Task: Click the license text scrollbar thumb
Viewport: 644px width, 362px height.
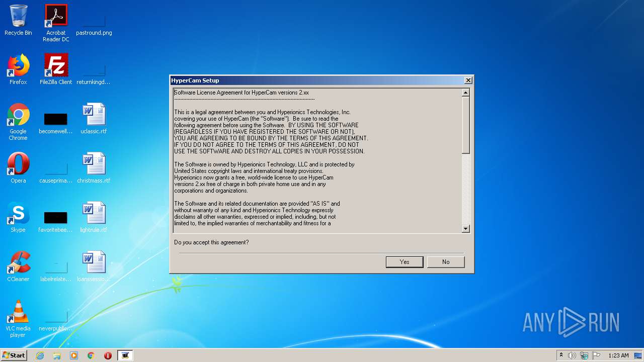Action: pyautogui.click(x=465, y=125)
